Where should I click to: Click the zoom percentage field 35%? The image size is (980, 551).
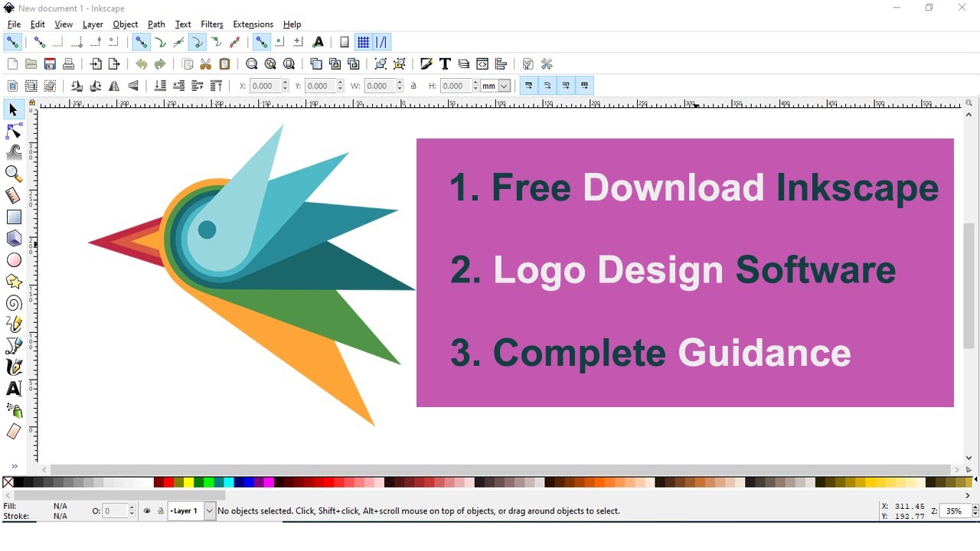point(954,511)
